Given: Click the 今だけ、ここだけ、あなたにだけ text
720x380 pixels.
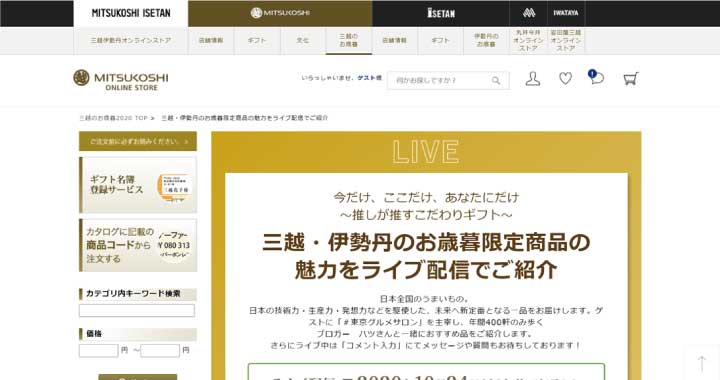Looking at the screenshot, I should click(x=426, y=197).
